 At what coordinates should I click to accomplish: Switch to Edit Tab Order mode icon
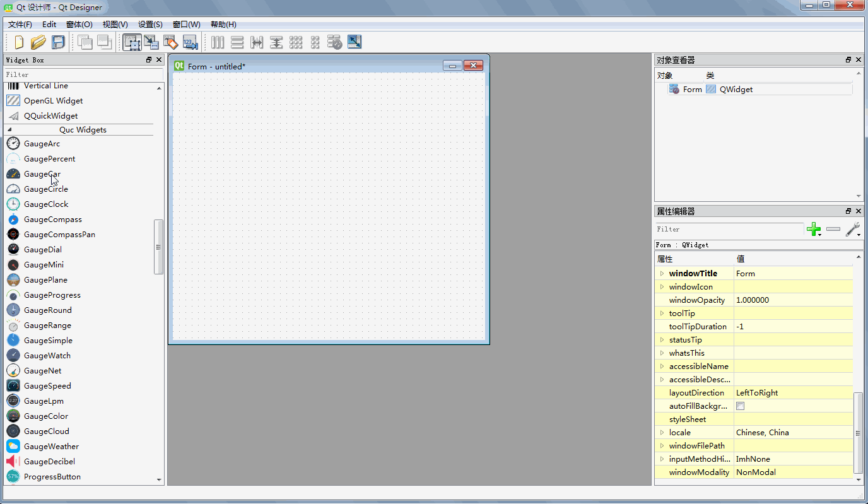[190, 42]
